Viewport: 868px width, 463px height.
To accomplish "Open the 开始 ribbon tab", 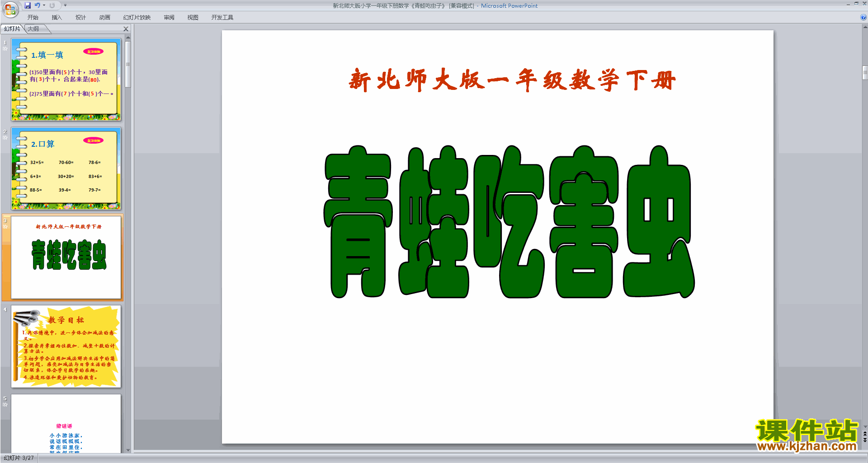I will point(33,18).
